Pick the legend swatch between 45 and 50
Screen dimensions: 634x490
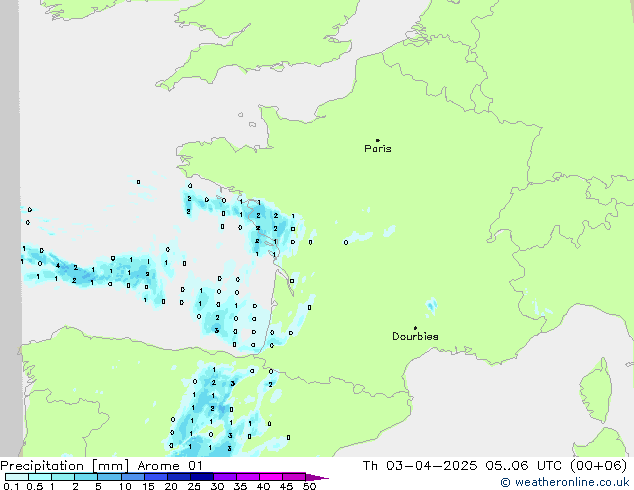click(294, 477)
